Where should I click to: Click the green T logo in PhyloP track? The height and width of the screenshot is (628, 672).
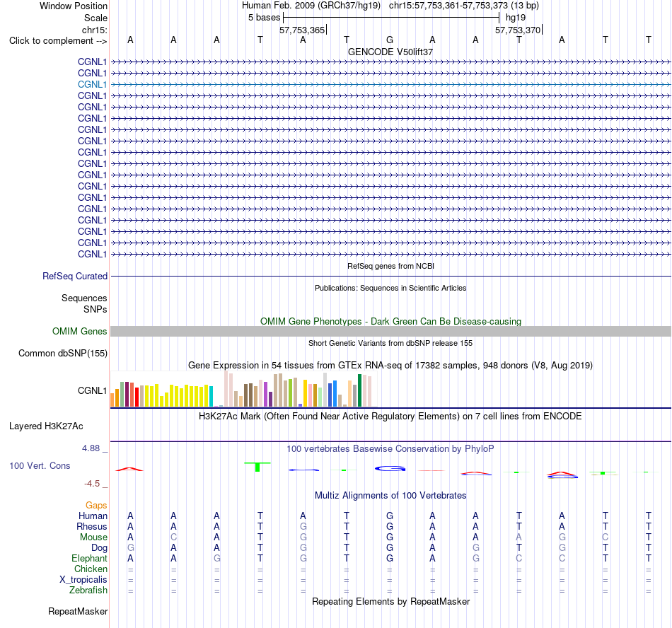pyautogui.click(x=257, y=467)
